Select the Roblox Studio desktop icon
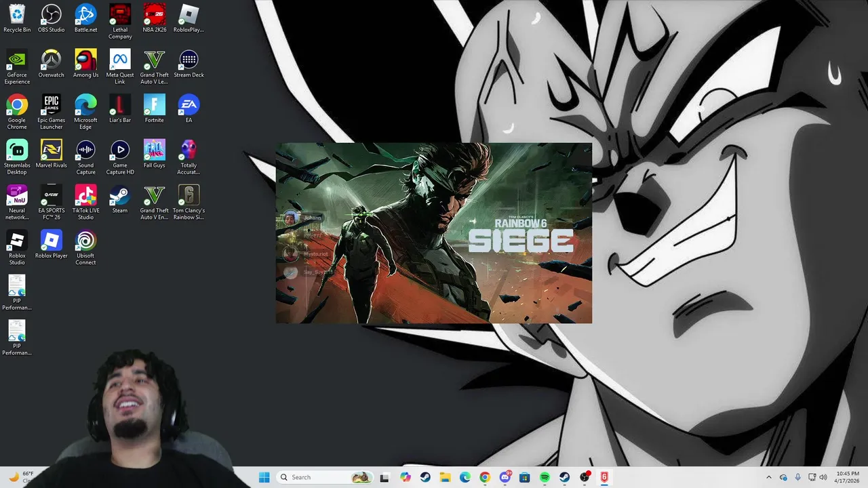The width and height of the screenshot is (868, 488). click(x=17, y=248)
